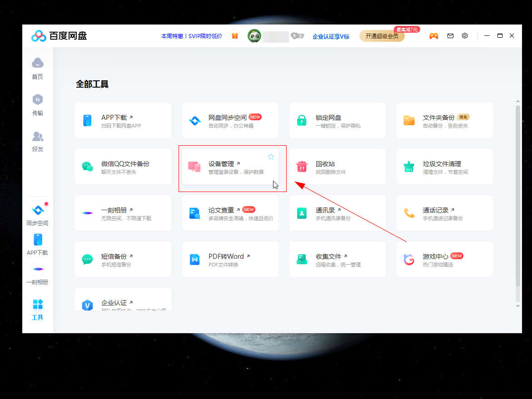532x399 pixels.
Task: Open 通讯录 contacts backup tool
Action: click(x=338, y=213)
